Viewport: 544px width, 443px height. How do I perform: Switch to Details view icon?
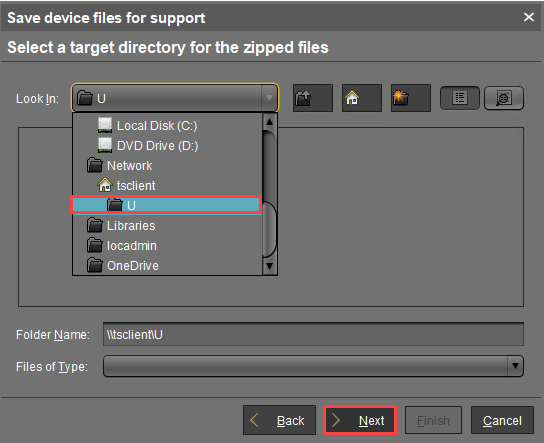coord(504,98)
